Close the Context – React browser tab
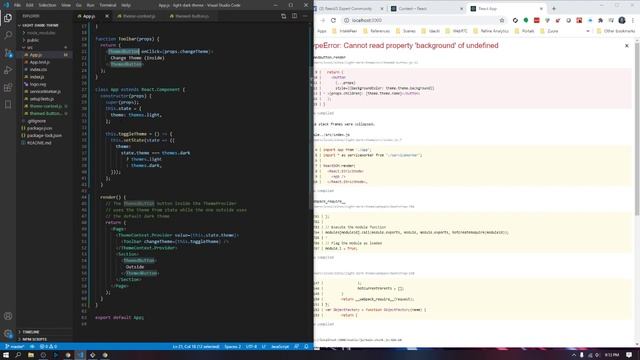 tap(462, 9)
